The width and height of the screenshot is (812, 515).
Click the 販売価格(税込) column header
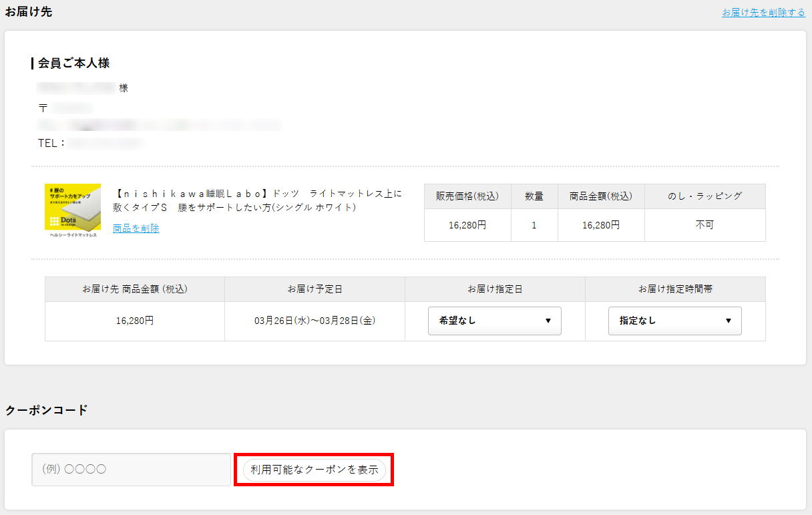point(467,196)
